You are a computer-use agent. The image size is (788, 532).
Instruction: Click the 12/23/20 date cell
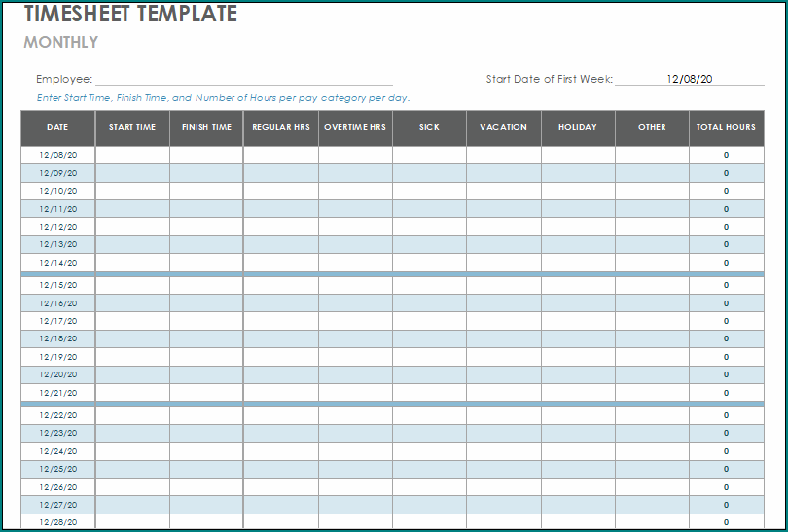(57, 433)
